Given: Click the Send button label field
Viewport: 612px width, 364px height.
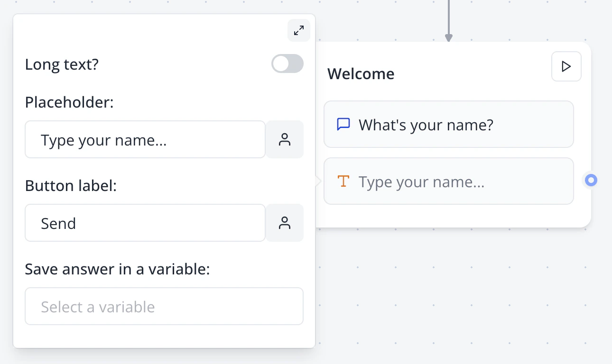Looking at the screenshot, I should click(x=145, y=223).
